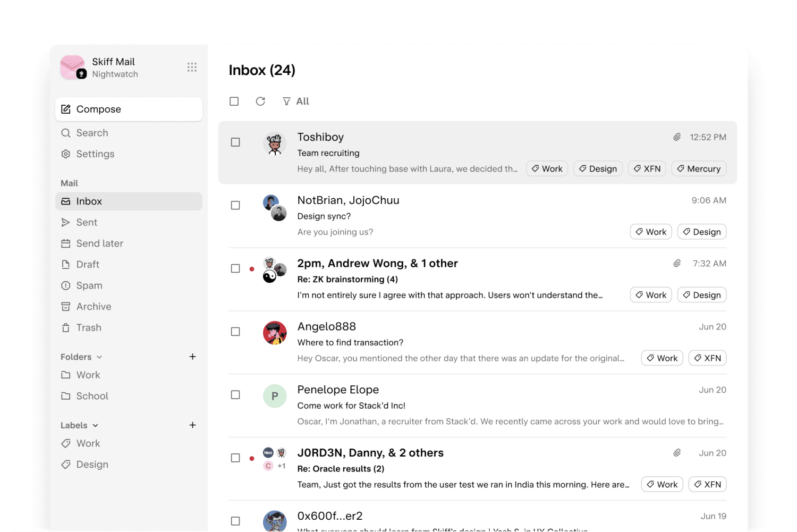Open Penelope Elope's email message
797x532 pixels.
[x=478, y=406]
